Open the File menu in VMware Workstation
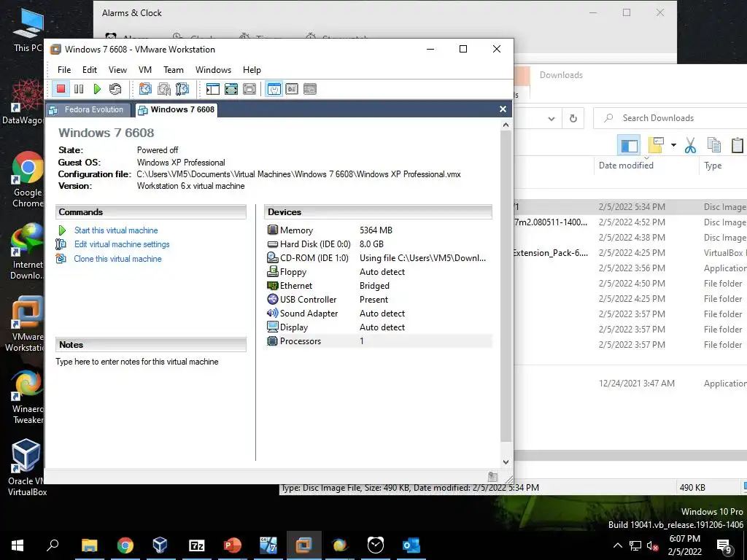The image size is (747, 560). [64, 70]
